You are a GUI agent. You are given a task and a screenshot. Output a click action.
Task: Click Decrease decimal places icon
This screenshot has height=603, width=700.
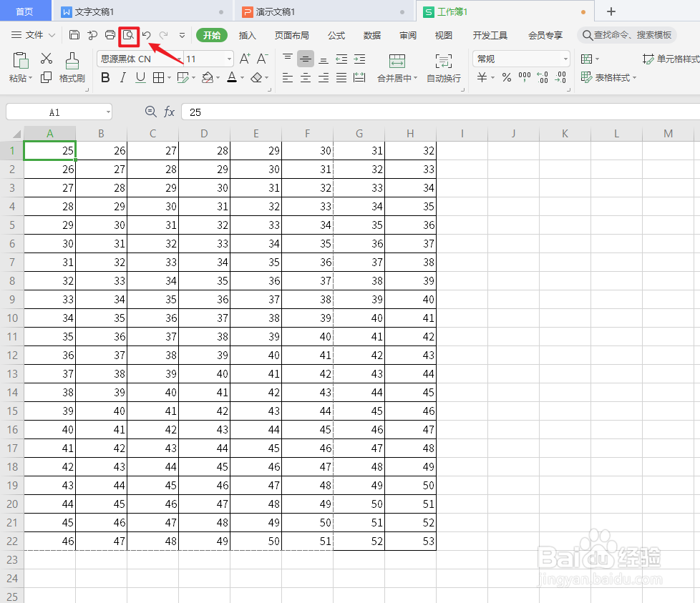(x=560, y=77)
